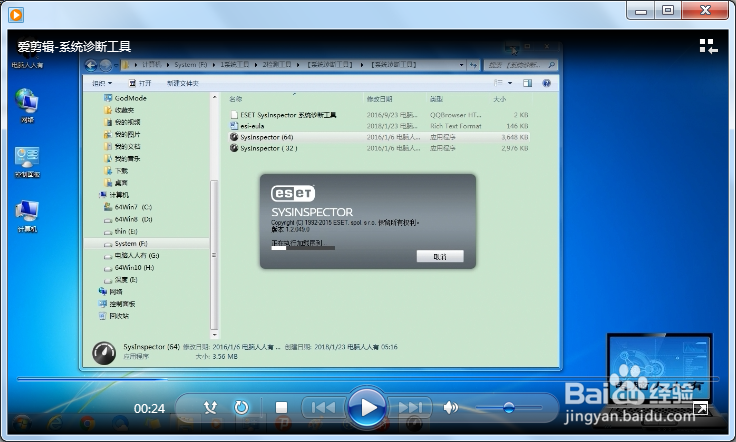Click desktop Control Panel icon
Screen dimensions: 736x442
point(27,162)
